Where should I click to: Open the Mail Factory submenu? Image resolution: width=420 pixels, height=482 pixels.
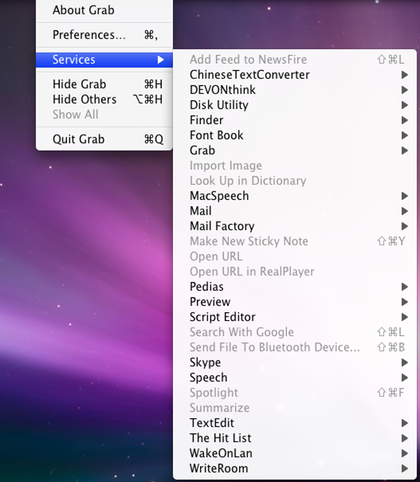coord(295,226)
